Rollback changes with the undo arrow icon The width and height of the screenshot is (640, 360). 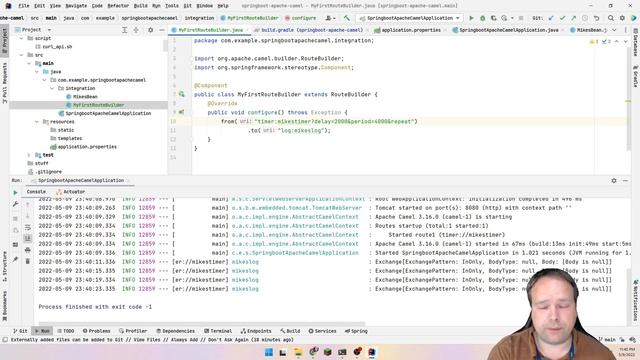tap(596, 18)
